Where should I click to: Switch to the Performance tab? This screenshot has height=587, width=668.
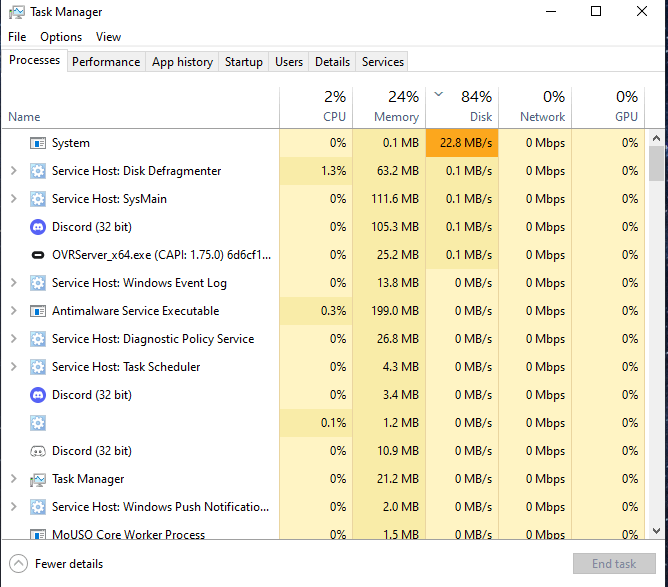106,62
